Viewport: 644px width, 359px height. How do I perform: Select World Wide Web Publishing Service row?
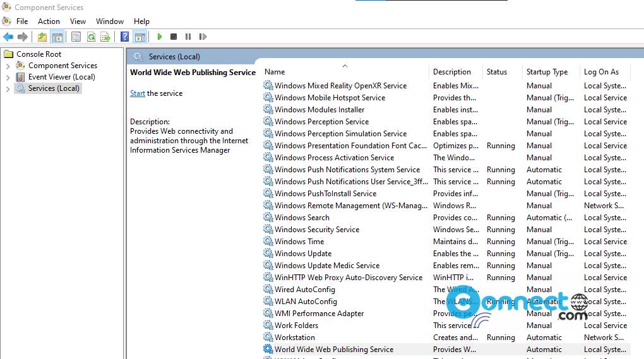click(446, 349)
